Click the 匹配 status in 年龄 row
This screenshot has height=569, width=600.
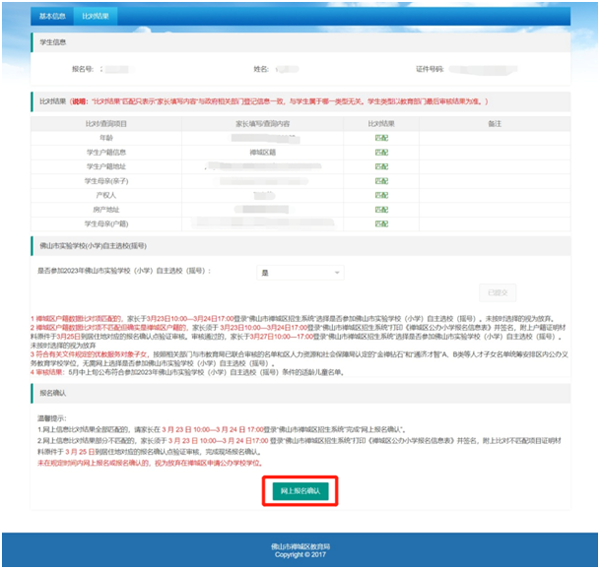pyautogui.click(x=381, y=138)
